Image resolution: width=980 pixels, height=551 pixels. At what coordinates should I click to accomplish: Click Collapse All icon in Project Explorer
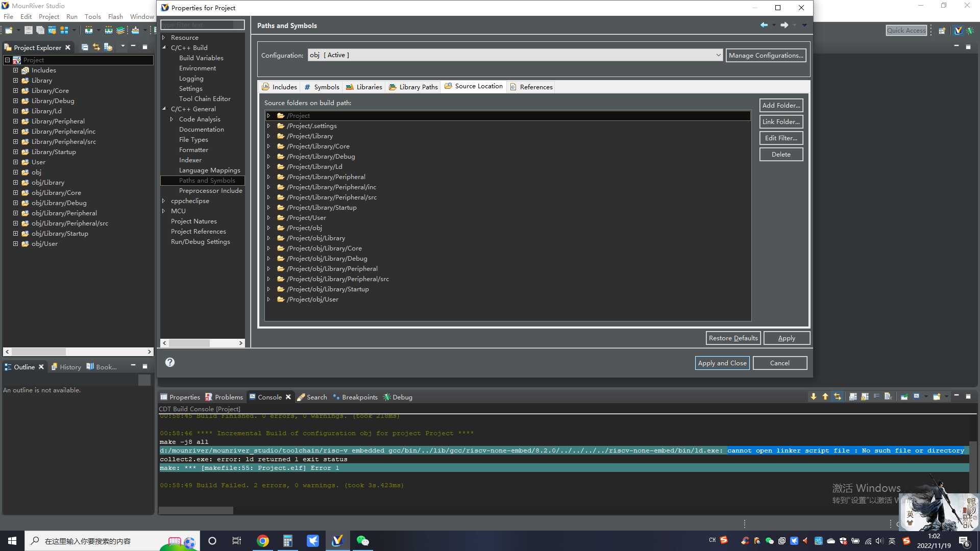[x=85, y=47]
